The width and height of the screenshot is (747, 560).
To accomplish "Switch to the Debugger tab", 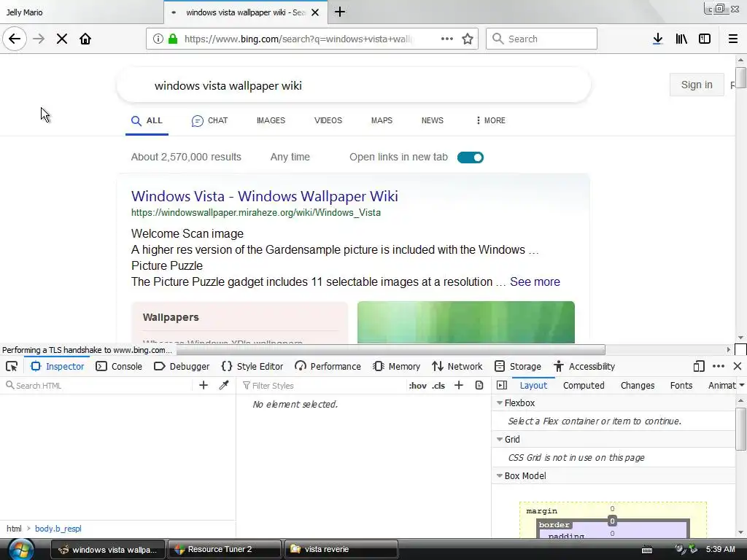I will click(x=182, y=366).
